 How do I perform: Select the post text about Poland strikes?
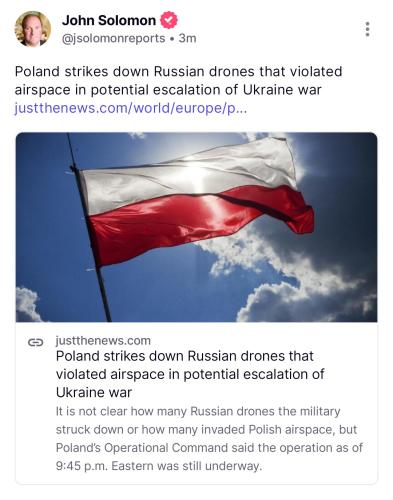[x=178, y=81]
